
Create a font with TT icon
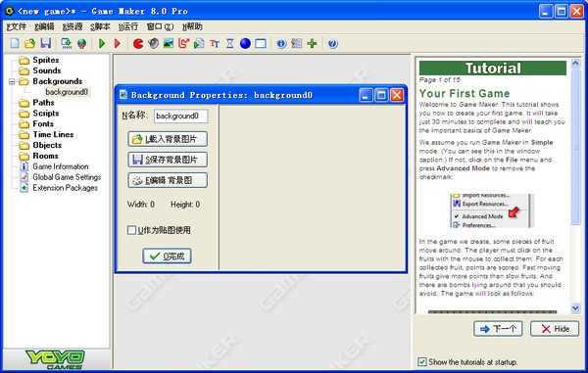point(215,44)
